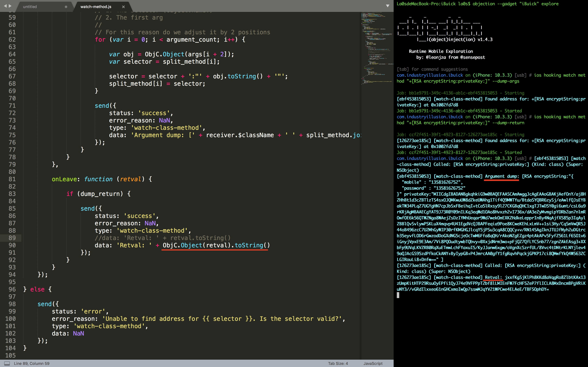
Task: Click line number 96 in the gutter
Action: coord(12,289)
